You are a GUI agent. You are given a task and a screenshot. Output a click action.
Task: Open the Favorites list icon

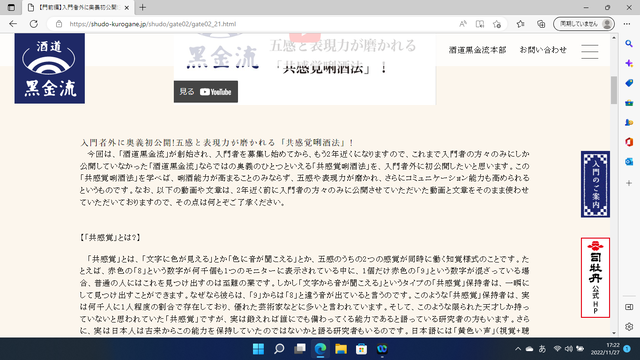pos(520,24)
